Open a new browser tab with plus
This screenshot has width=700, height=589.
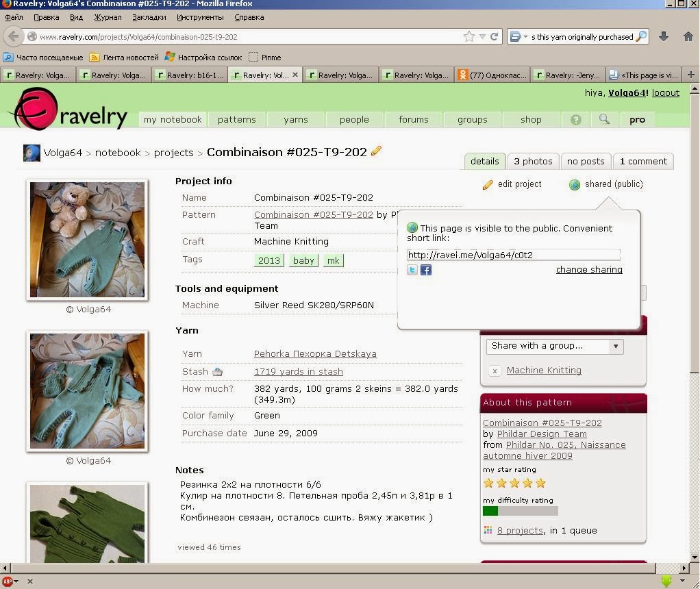point(690,75)
